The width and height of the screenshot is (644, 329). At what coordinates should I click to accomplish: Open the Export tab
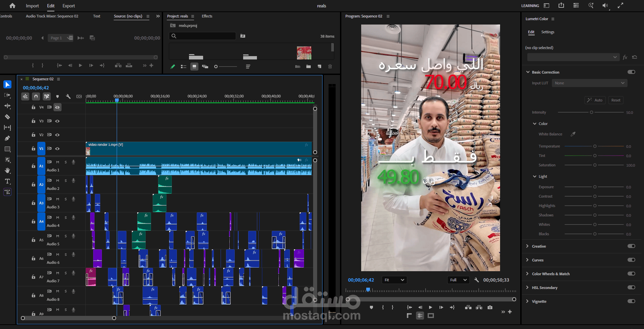point(69,6)
